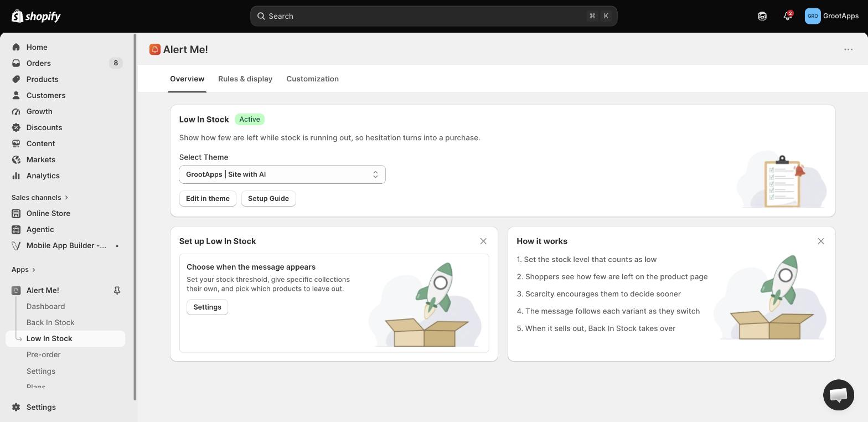Image resolution: width=868 pixels, height=422 pixels.
Task: Click the Active status badge
Action: tap(250, 119)
